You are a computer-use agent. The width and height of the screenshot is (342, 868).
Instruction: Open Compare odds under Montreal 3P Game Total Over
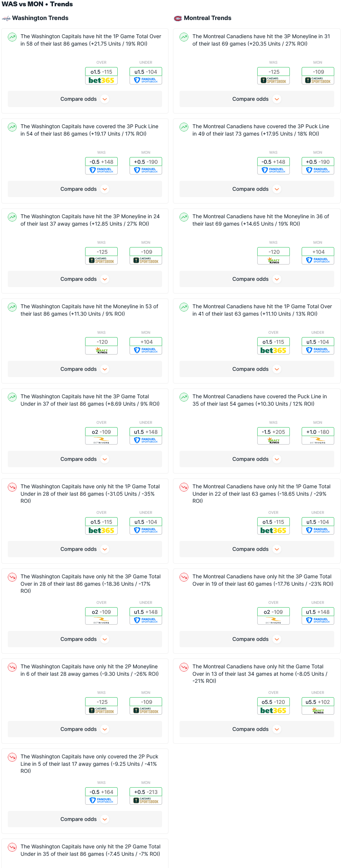click(x=256, y=639)
